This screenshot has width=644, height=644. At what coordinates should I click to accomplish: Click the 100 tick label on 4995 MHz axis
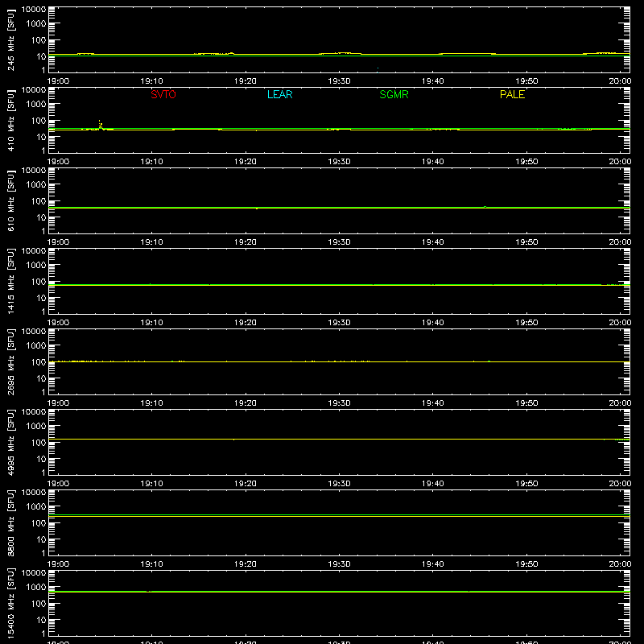tap(39, 442)
